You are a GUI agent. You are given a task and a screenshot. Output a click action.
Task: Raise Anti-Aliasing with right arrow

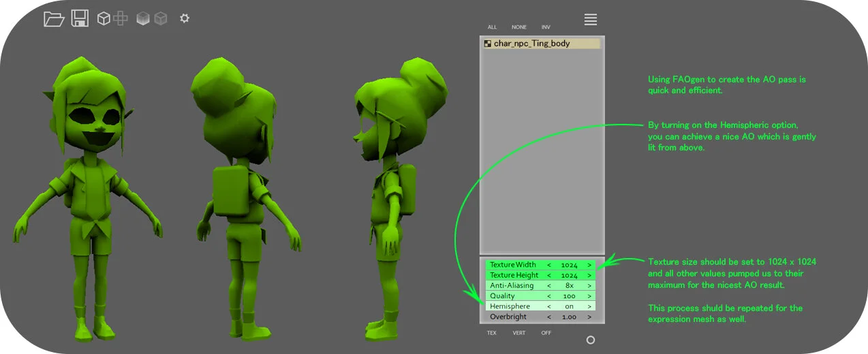[589, 286]
